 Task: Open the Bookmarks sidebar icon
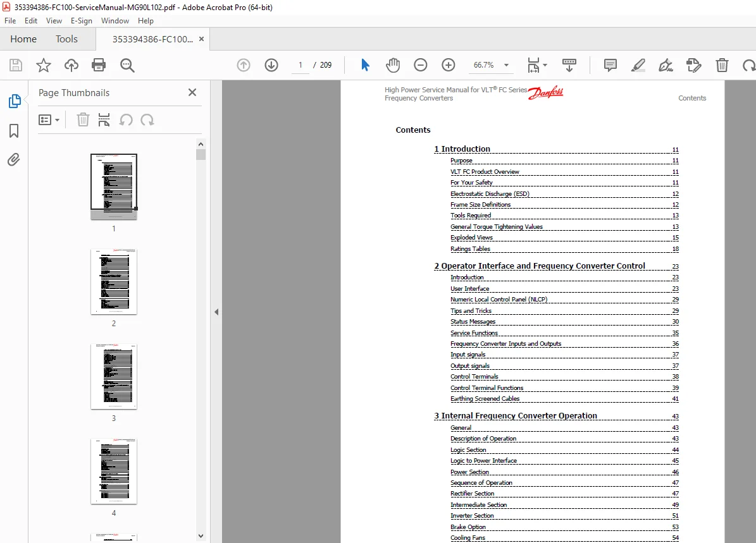point(14,131)
